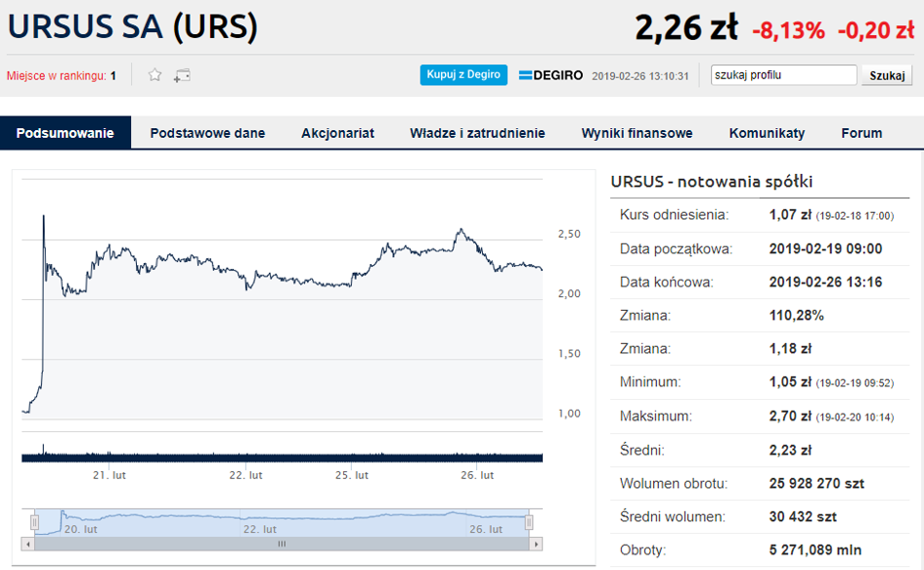Viewport: 924px width, 570px height.
Task: Click the scrollbar right arrow under chart
Action: [536, 544]
